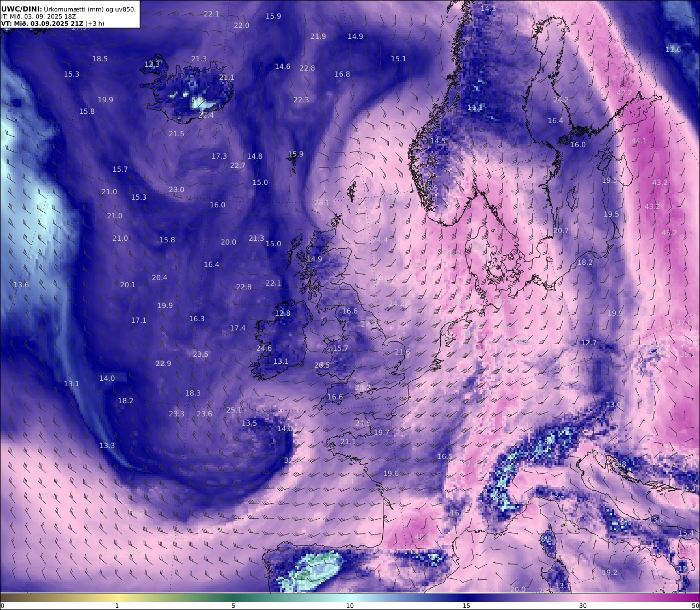
Task: Click the colorbar tick label 30
Action: (583, 606)
